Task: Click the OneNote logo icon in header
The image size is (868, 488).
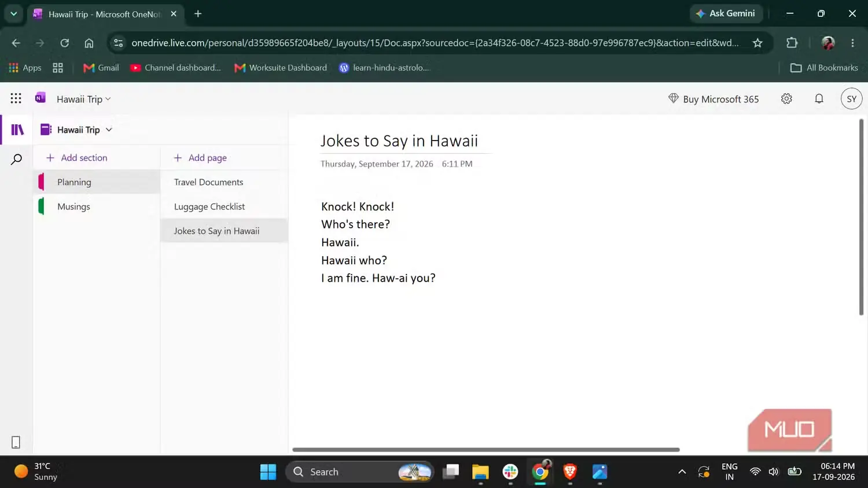Action: [x=40, y=98]
